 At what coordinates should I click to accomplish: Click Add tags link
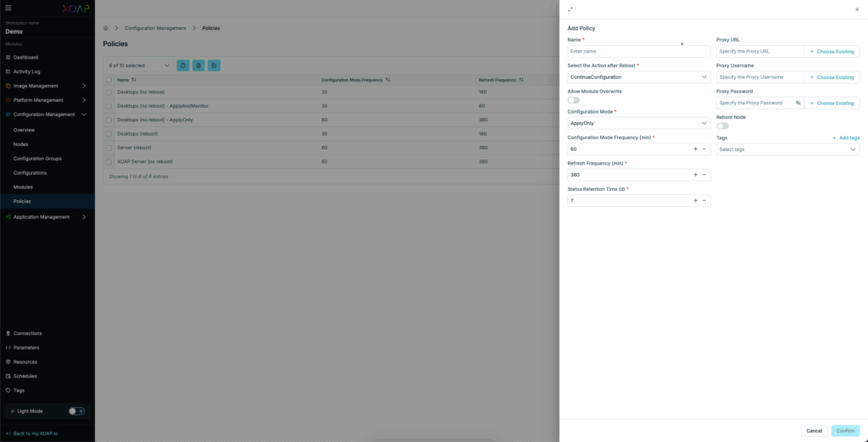(846, 138)
